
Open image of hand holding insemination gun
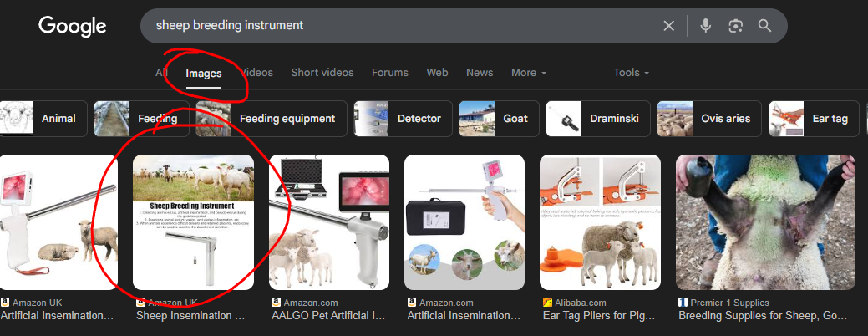click(464, 222)
